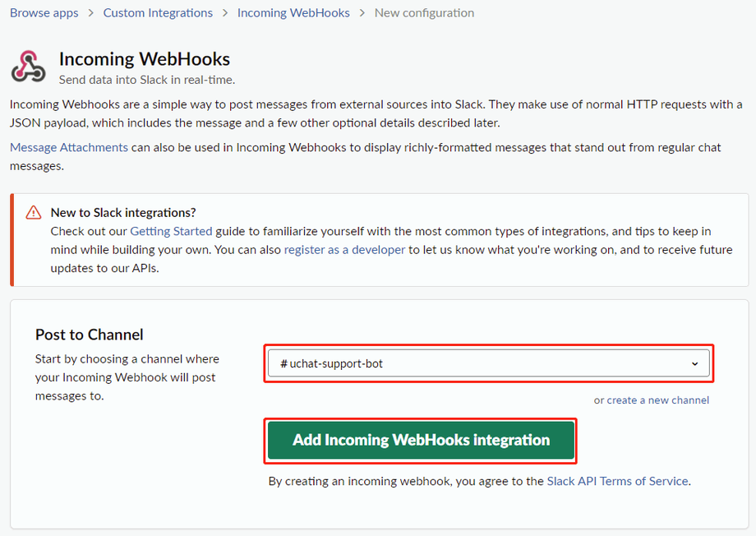Viewport: 756px width, 536px height.
Task: Click the Incoming WebHooks logo icon
Action: 29,67
